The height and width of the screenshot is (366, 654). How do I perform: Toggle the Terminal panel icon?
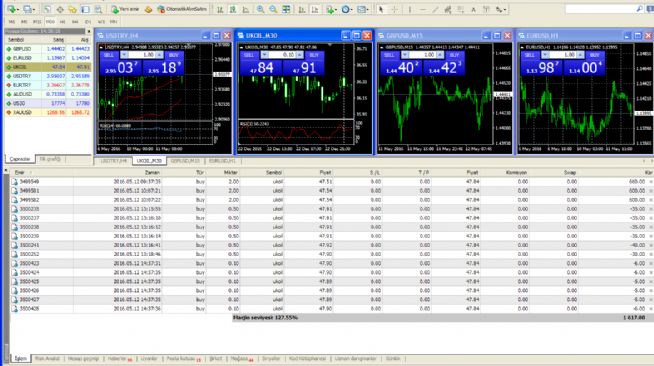coord(86,9)
